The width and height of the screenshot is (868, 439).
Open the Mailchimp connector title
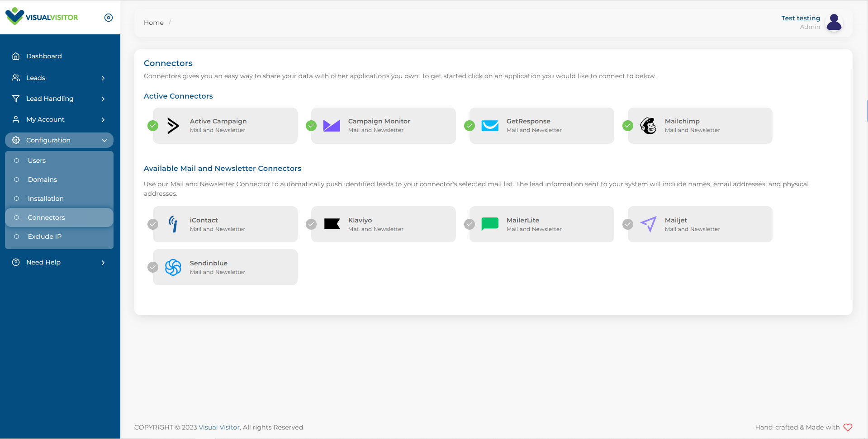coord(683,121)
